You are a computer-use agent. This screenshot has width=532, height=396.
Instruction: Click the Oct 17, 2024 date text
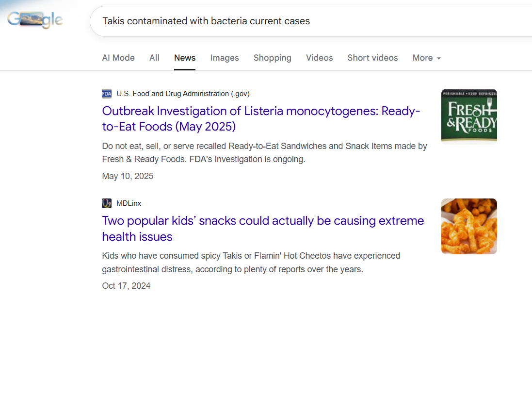pyautogui.click(x=126, y=286)
